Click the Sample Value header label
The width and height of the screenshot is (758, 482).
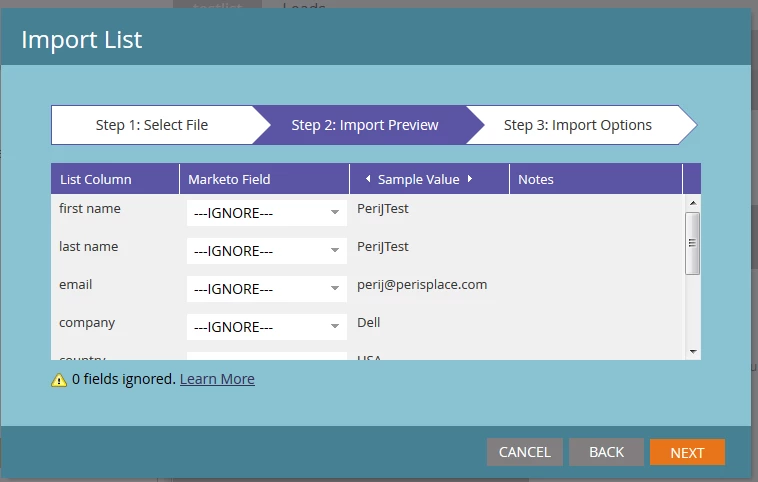tap(419, 179)
